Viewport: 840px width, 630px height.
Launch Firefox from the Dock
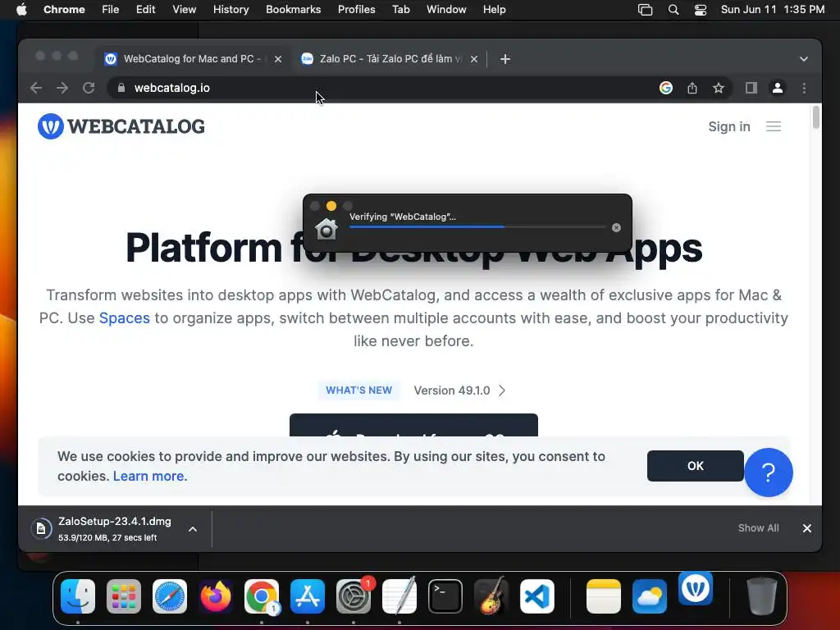coord(216,596)
